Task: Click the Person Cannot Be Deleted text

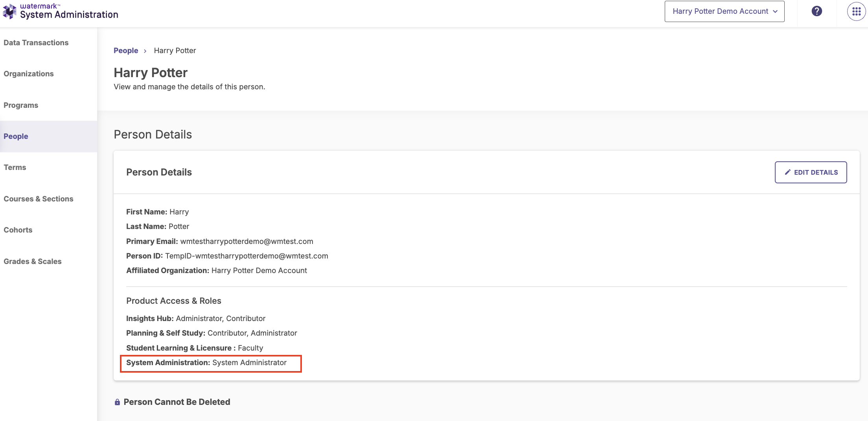Action: [x=177, y=402]
